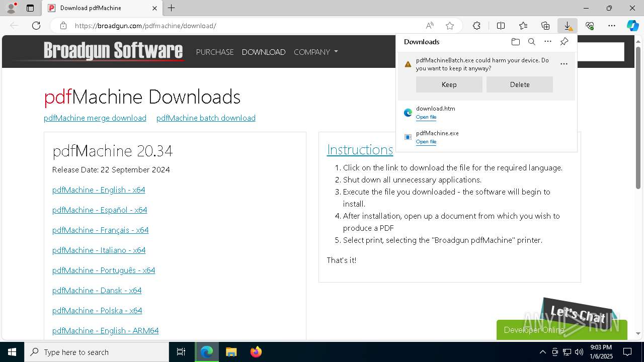Viewport: 644px width, 362px height.
Task: Open a new tab with the plus button
Action: click(172, 8)
